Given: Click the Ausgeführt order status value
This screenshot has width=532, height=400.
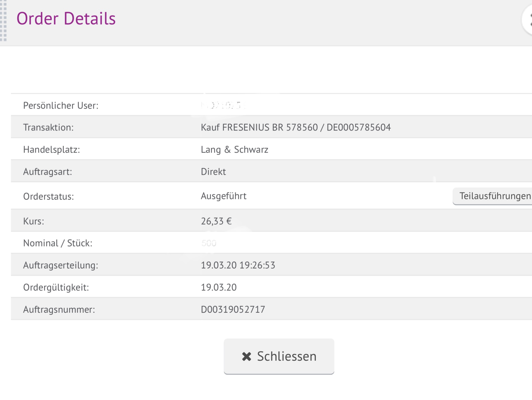Looking at the screenshot, I should 223,196.
